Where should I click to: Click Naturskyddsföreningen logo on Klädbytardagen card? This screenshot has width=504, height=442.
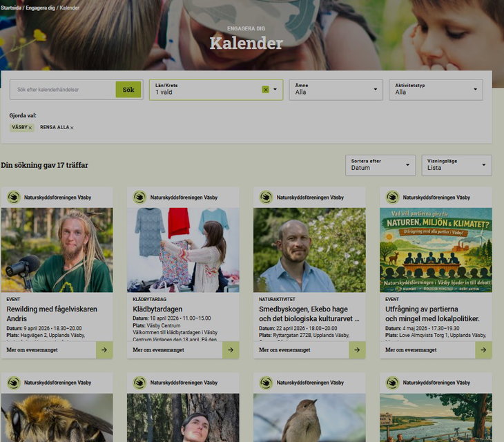coord(140,198)
